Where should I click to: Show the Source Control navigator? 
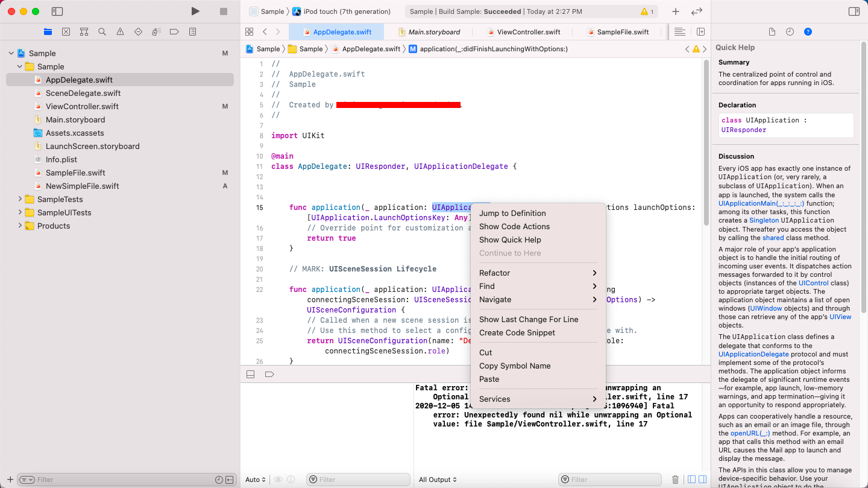(x=66, y=31)
